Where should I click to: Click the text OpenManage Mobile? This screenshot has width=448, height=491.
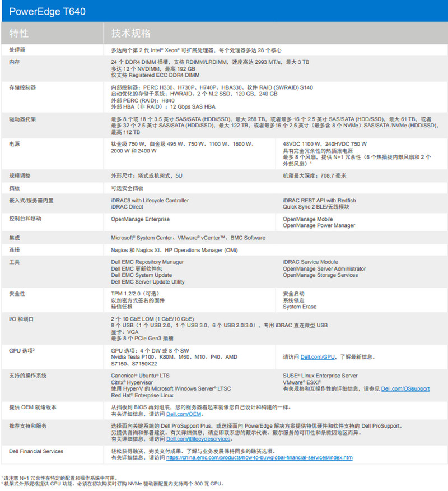(308, 219)
